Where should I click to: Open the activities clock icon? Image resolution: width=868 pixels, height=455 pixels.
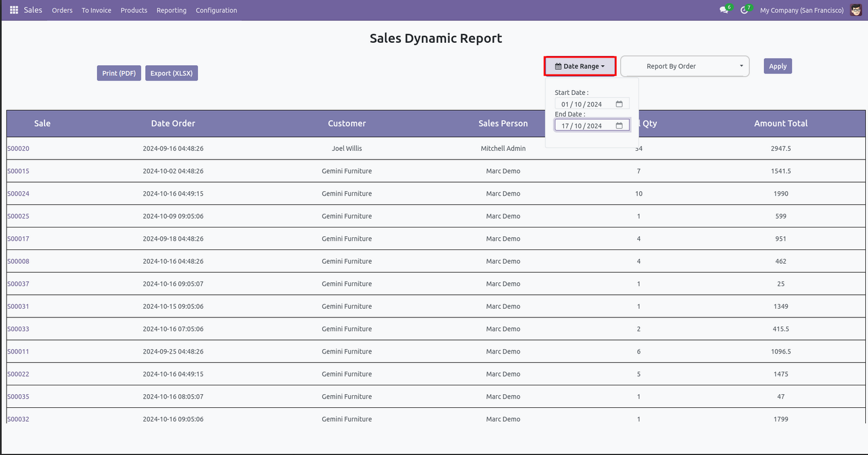(744, 10)
